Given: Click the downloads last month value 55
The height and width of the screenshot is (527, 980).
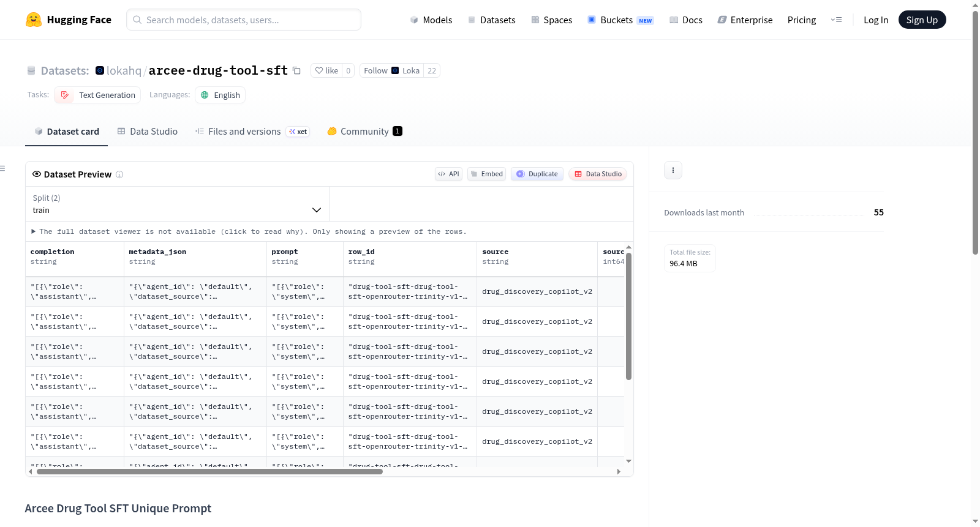Looking at the screenshot, I should tap(879, 212).
